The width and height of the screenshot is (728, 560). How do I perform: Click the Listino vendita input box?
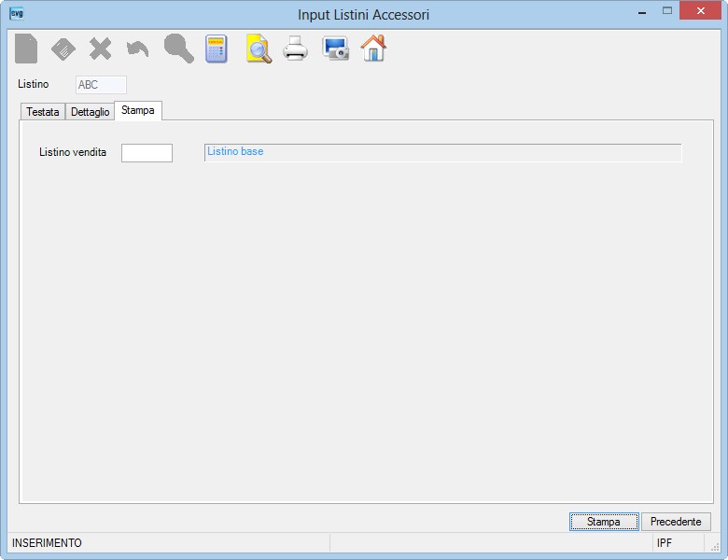pos(147,153)
